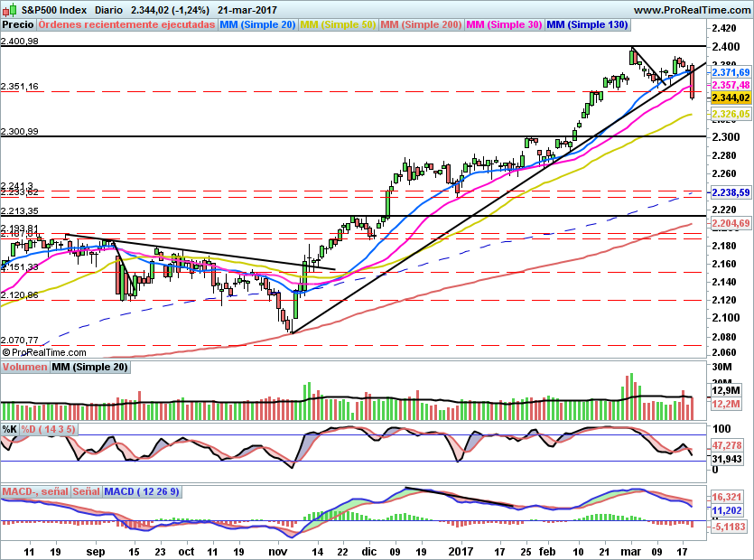Click the 2.213,35 level label
This screenshot has height=560, width=754.
[20, 210]
